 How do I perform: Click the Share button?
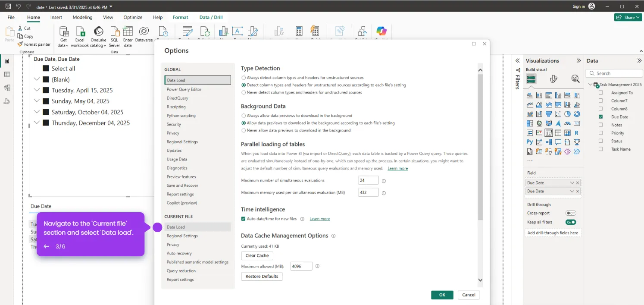click(x=628, y=17)
